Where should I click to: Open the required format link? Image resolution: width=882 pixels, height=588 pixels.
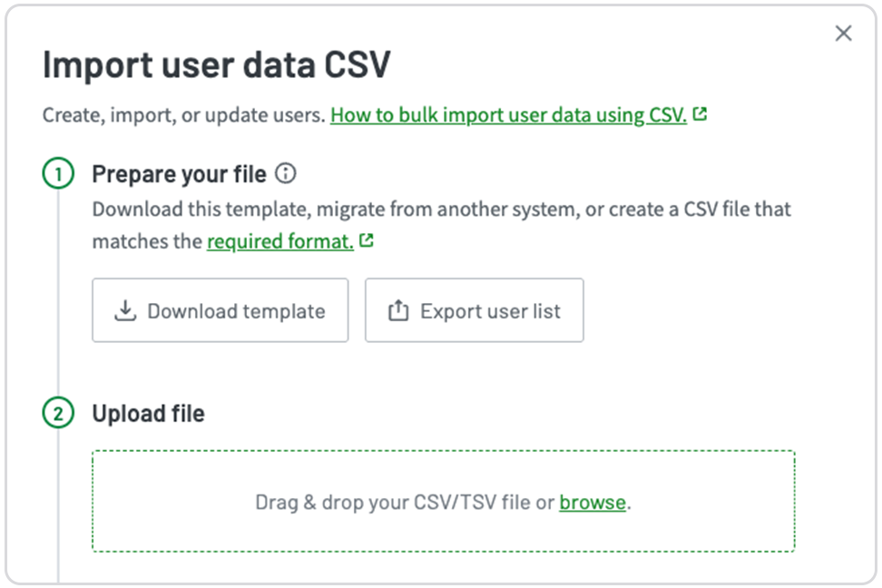(x=279, y=241)
